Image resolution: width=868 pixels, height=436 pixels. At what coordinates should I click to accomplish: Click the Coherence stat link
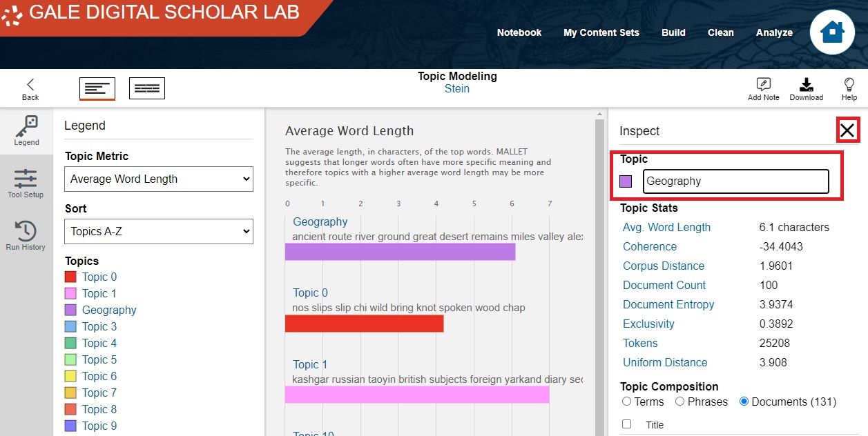point(650,246)
